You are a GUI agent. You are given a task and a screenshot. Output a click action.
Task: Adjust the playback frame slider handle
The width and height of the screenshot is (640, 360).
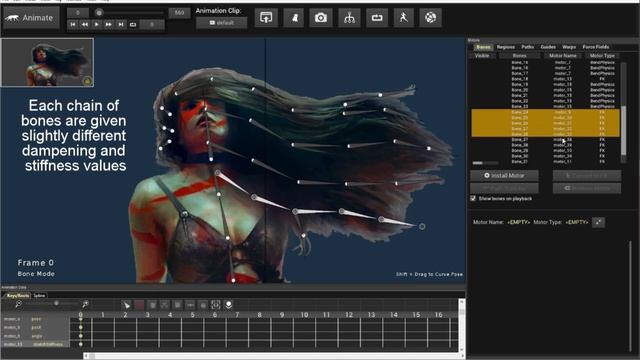(99, 13)
